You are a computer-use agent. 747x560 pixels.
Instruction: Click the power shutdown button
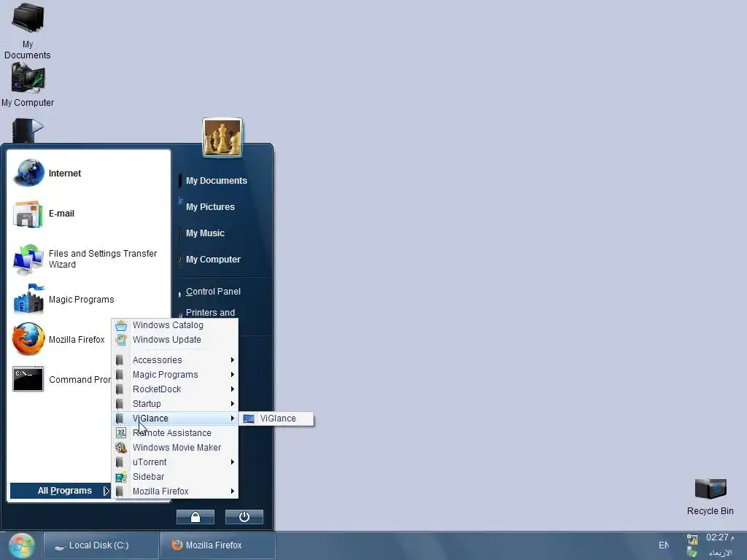244,517
